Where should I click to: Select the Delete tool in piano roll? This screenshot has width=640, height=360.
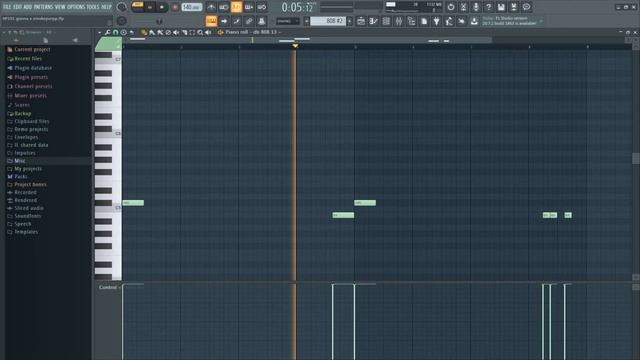coord(168,32)
